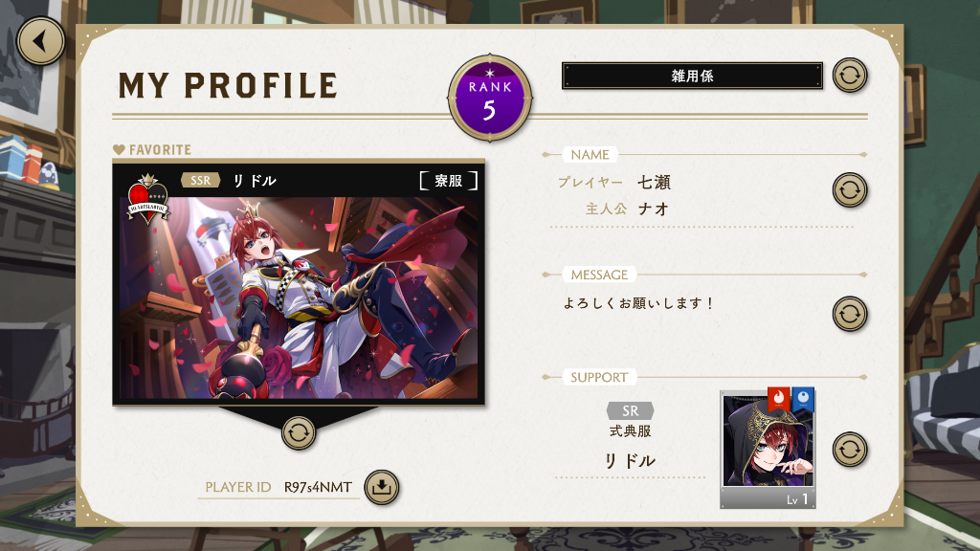Select the blue water element icon
This screenshot has height=551, width=980.
803,399
